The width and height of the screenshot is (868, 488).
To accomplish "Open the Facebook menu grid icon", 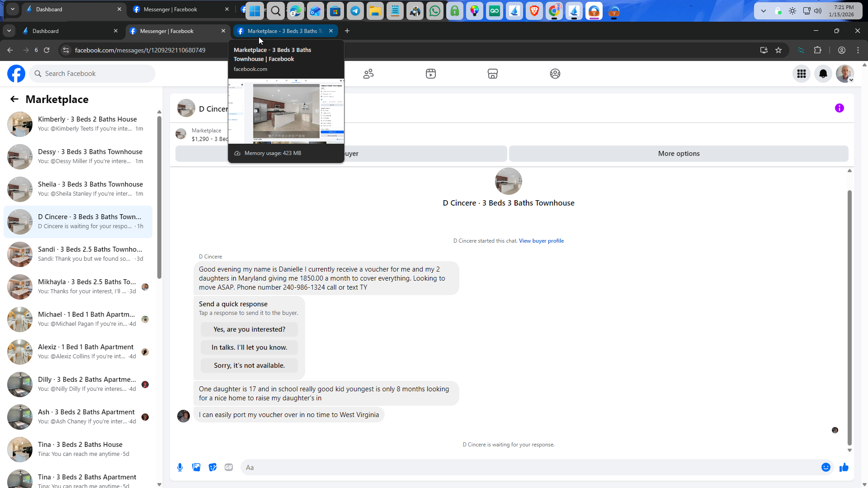I will (x=802, y=74).
